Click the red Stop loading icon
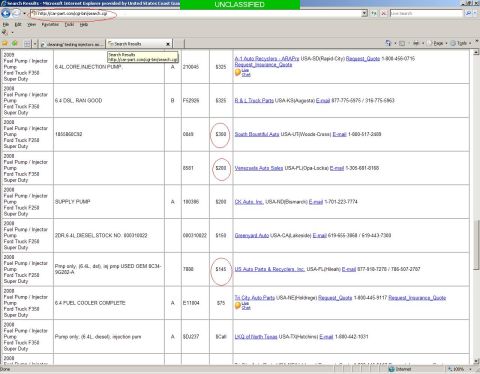480x374 pixels. coord(384,13)
